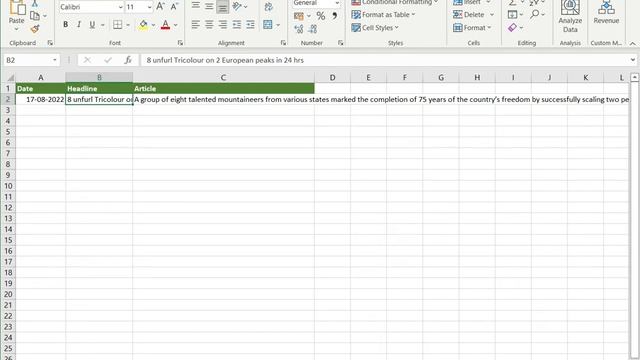Image resolution: width=640 pixels, height=360 pixels.
Task: Collapse the ribbon with chevron
Action: pyautogui.click(x=633, y=43)
